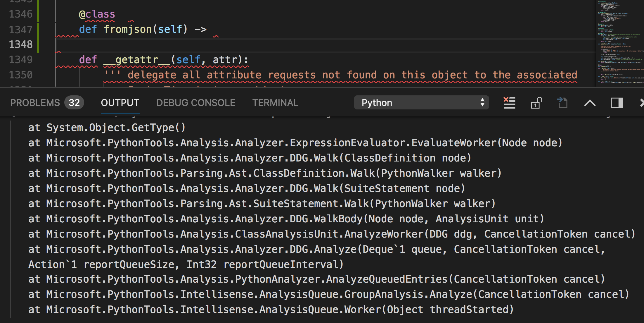Screen dimensions: 644x323
Task: Select the OUTPUT tab
Action: coord(120,103)
